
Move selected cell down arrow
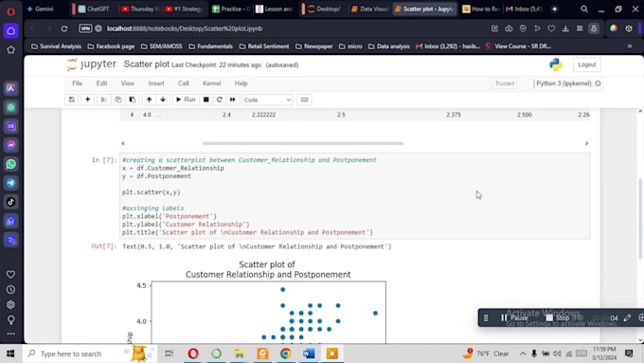tap(163, 100)
